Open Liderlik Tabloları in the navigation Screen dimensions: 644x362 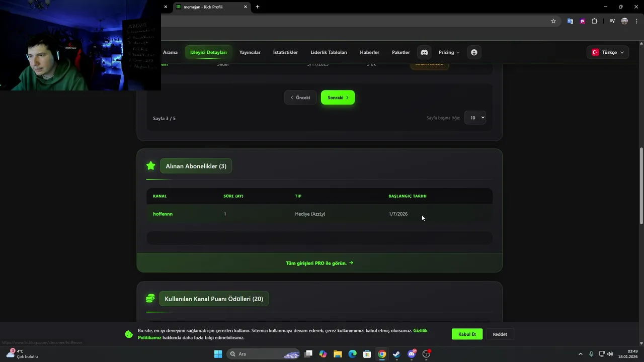click(329, 52)
